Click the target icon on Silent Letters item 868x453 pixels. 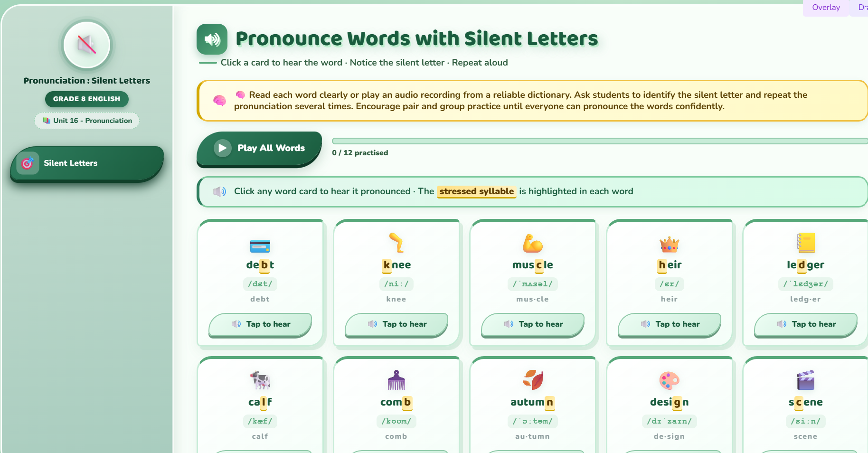point(28,163)
